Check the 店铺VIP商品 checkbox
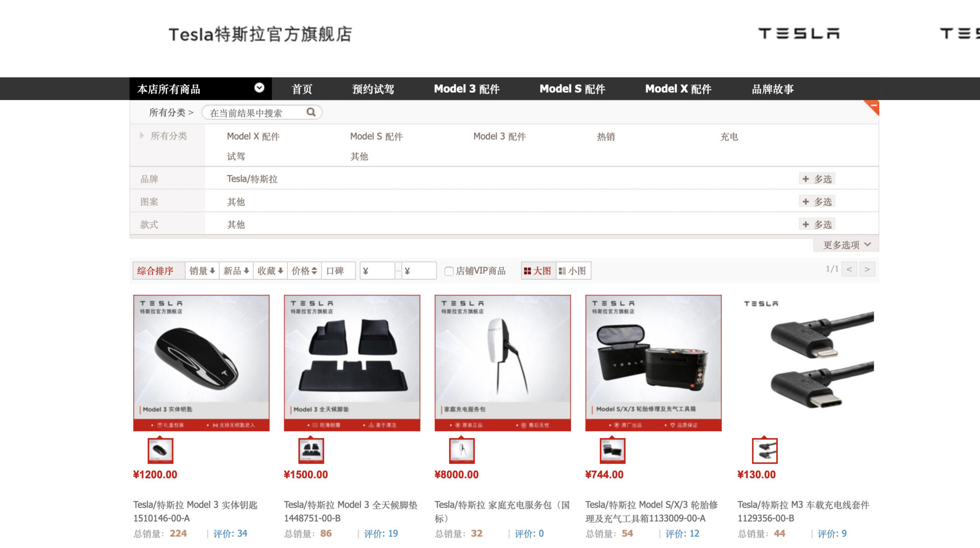 pyautogui.click(x=449, y=271)
